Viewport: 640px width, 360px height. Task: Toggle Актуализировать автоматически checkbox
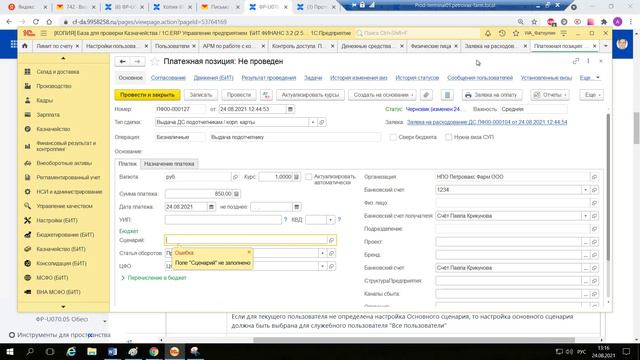309,177
